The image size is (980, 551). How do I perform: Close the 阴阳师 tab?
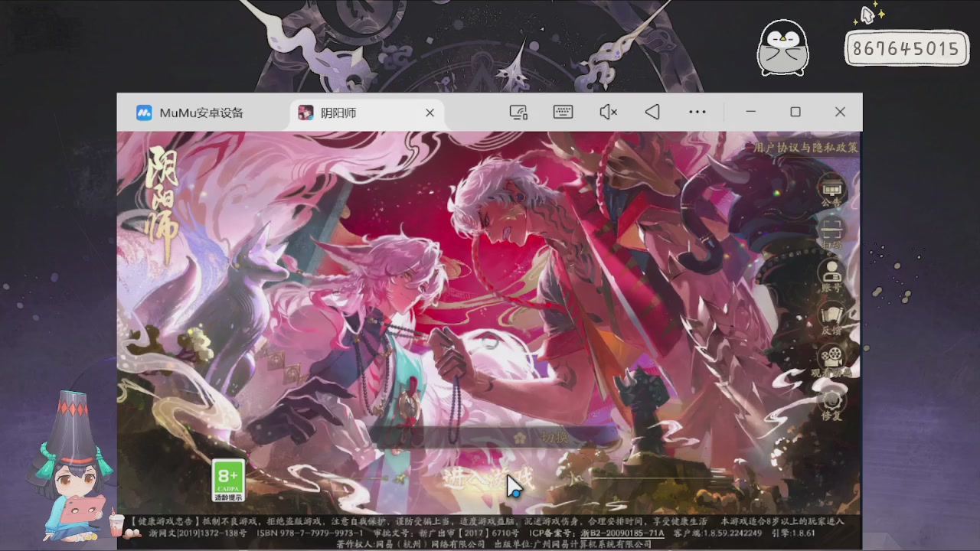coord(430,112)
